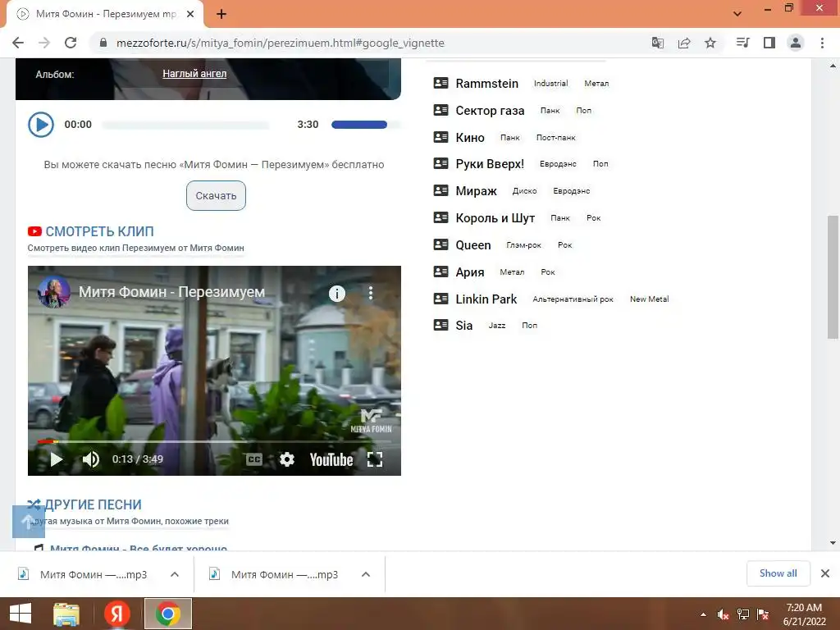The width and height of the screenshot is (840, 630).
Task: Select the New Metal genre tag
Action: [x=650, y=299]
